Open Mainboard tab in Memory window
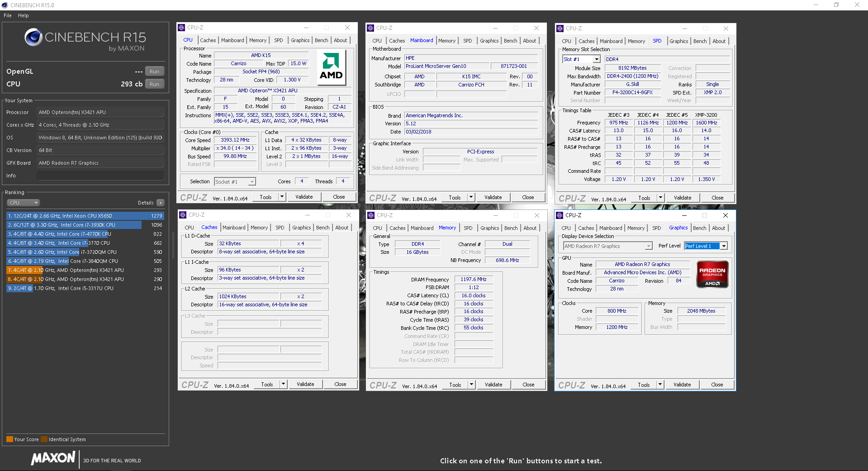 click(x=422, y=228)
